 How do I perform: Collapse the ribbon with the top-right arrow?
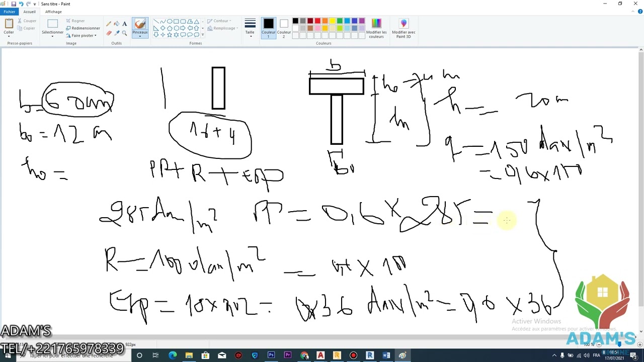(x=633, y=12)
